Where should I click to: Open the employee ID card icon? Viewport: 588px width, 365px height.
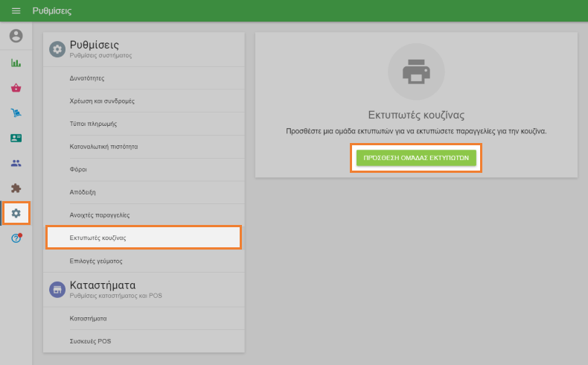tap(16, 138)
